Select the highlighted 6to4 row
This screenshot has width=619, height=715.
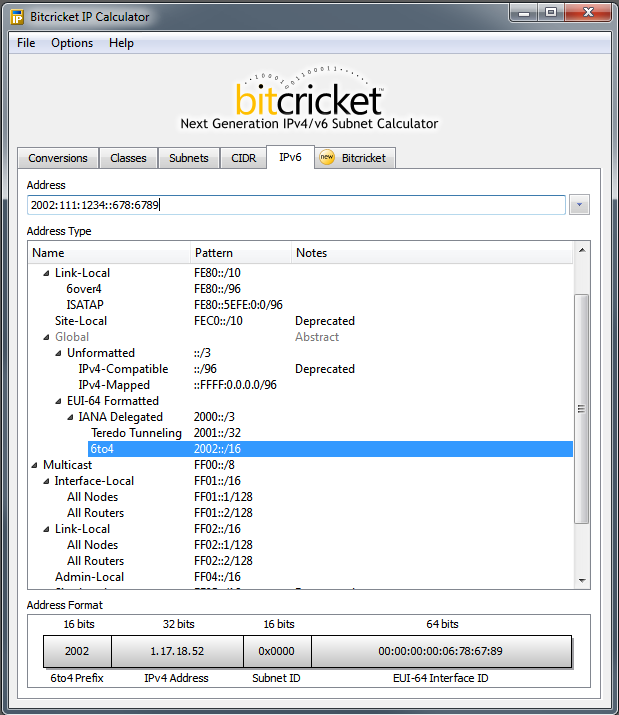click(x=330, y=449)
